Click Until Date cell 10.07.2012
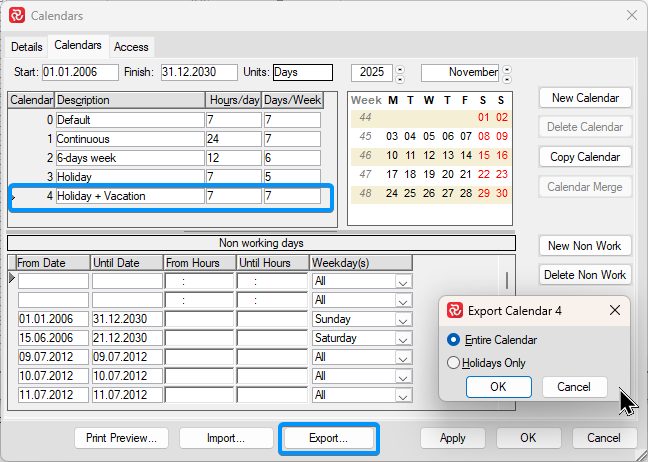This screenshot has width=648, height=462. (127, 376)
